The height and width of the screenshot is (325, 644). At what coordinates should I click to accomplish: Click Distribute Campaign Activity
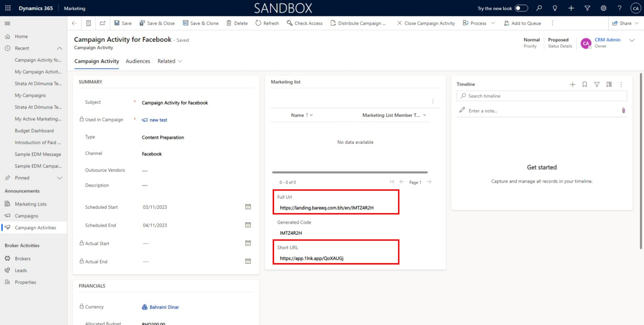(x=358, y=23)
